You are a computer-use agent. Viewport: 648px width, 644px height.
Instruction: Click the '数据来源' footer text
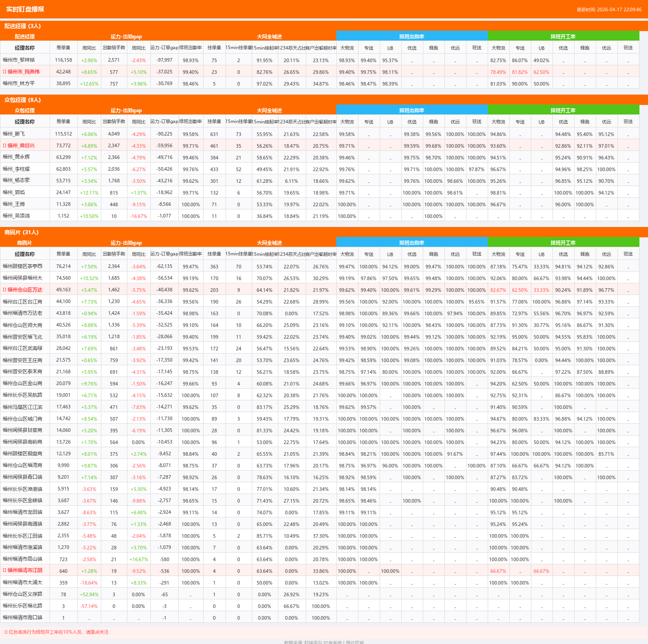click(324, 642)
